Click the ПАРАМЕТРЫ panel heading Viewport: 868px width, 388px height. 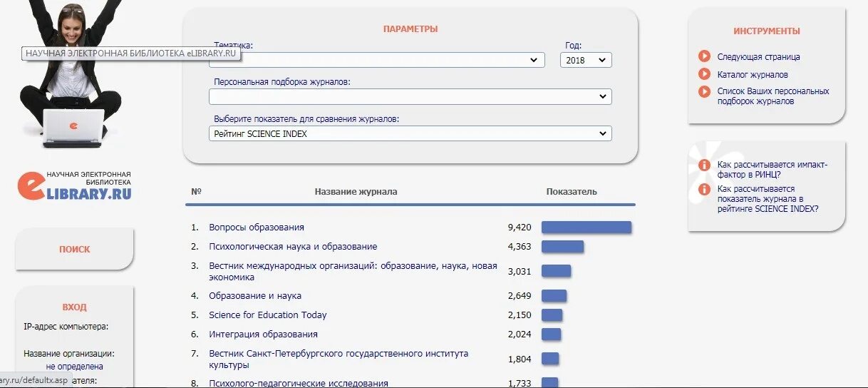pos(410,29)
